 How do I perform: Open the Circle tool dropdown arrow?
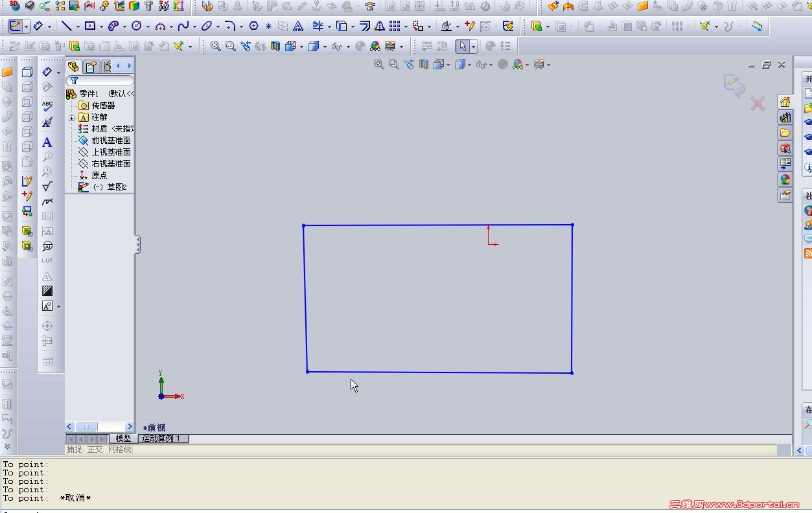click(148, 27)
